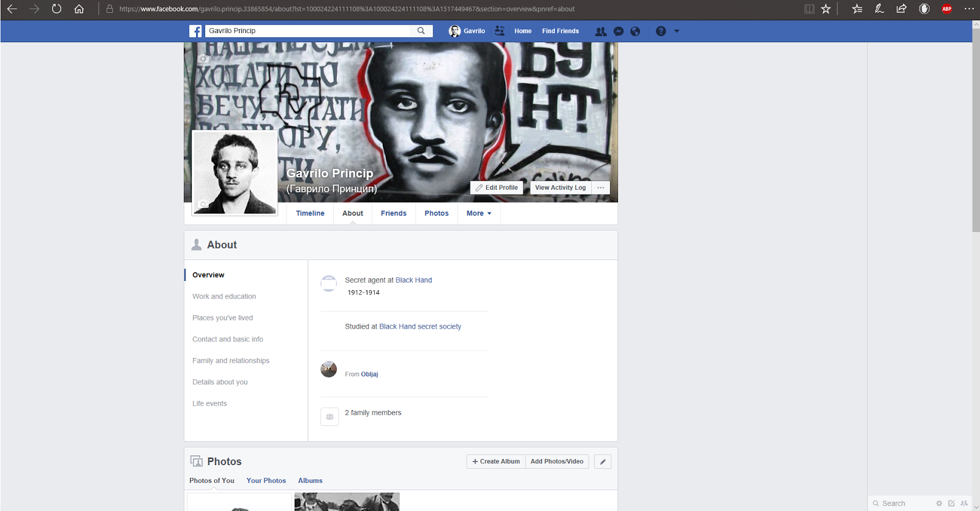Open Life events section
The image size is (980, 511).
(209, 404)
